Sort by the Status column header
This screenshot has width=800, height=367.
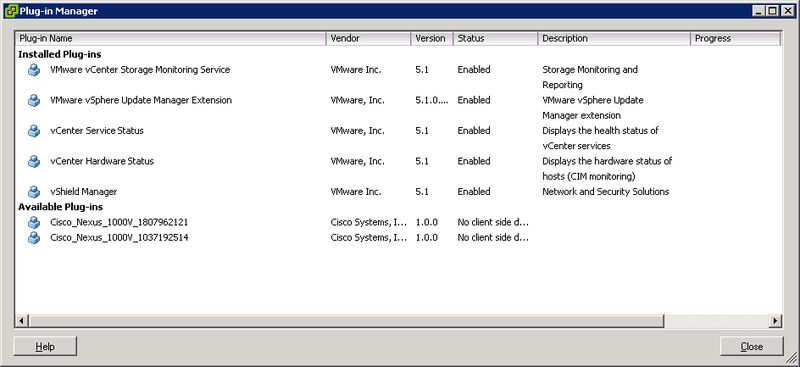click(x=495, y=38)
